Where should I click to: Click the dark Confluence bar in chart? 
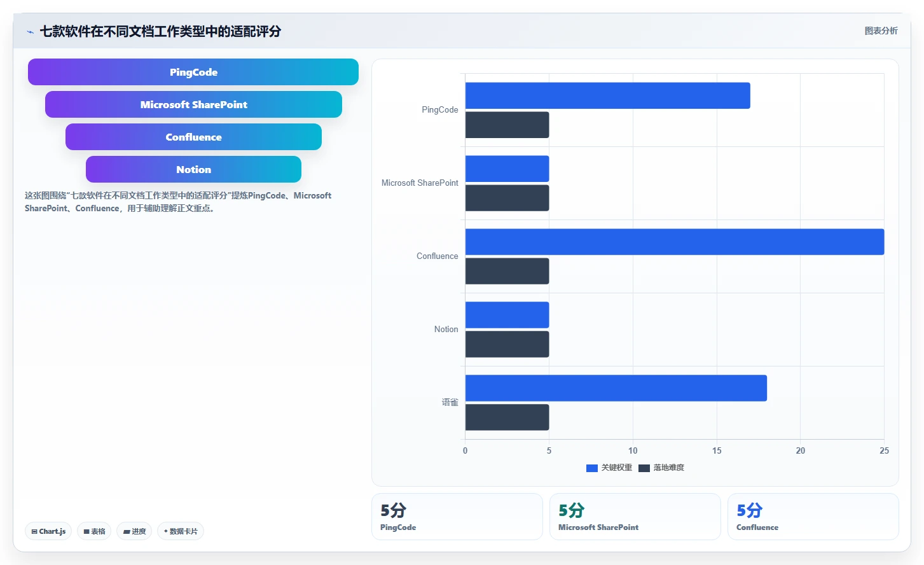click(x=507, y=271)
